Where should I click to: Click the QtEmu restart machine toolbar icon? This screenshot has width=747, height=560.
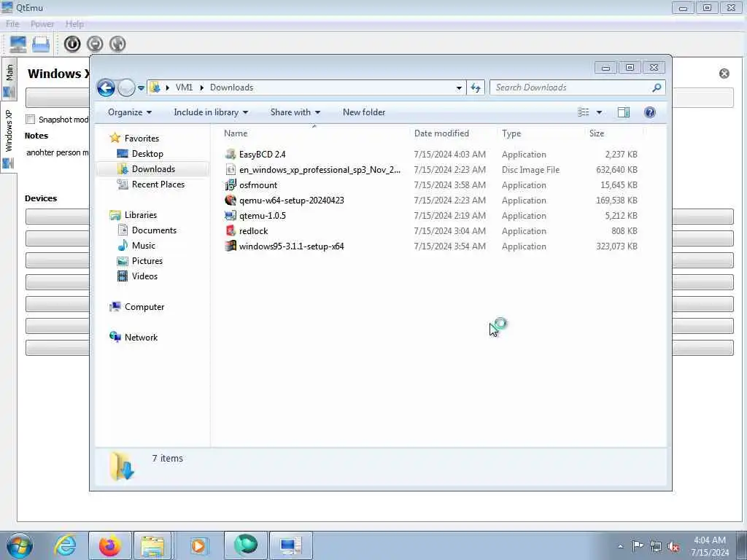coord(117,44)
